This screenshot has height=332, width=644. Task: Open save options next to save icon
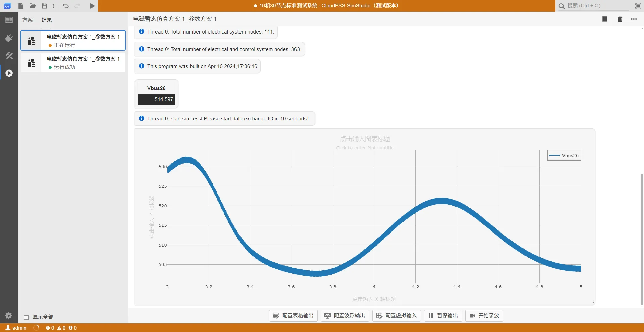click(x=53, y=6)
